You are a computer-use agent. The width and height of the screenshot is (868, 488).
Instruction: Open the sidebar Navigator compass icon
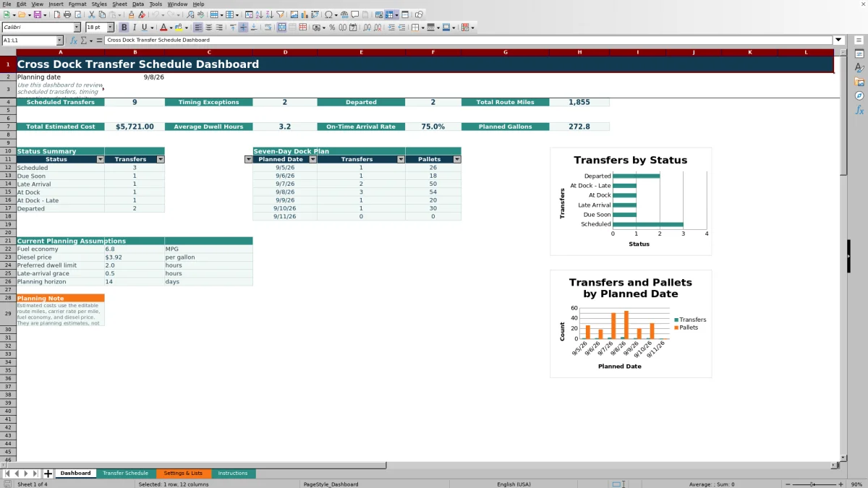(x=859, y=95)
